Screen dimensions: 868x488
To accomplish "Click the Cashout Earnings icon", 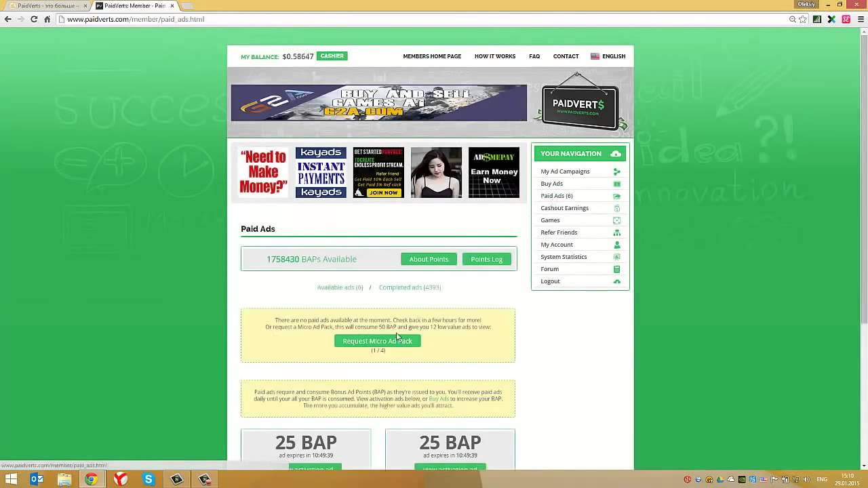I will [x=616, y=208].
